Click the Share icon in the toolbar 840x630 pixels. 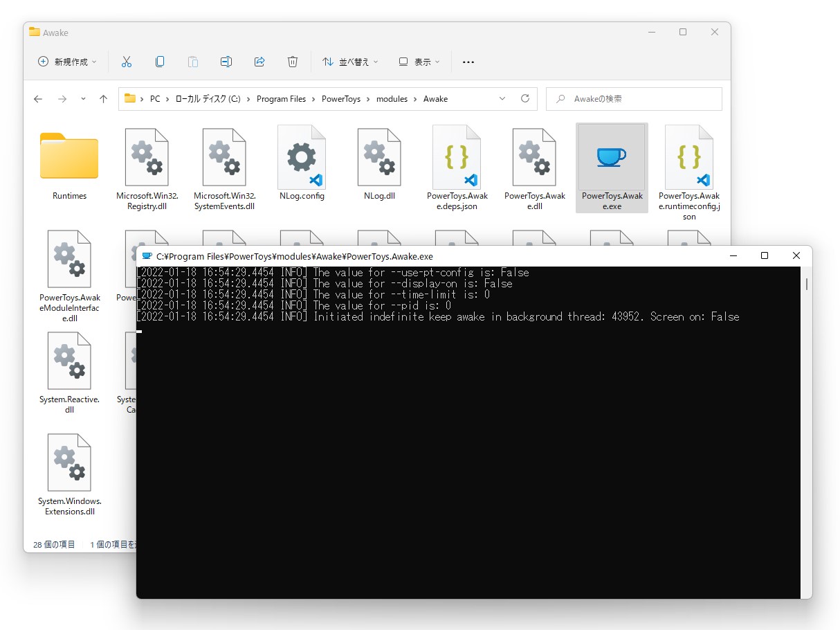259,62
